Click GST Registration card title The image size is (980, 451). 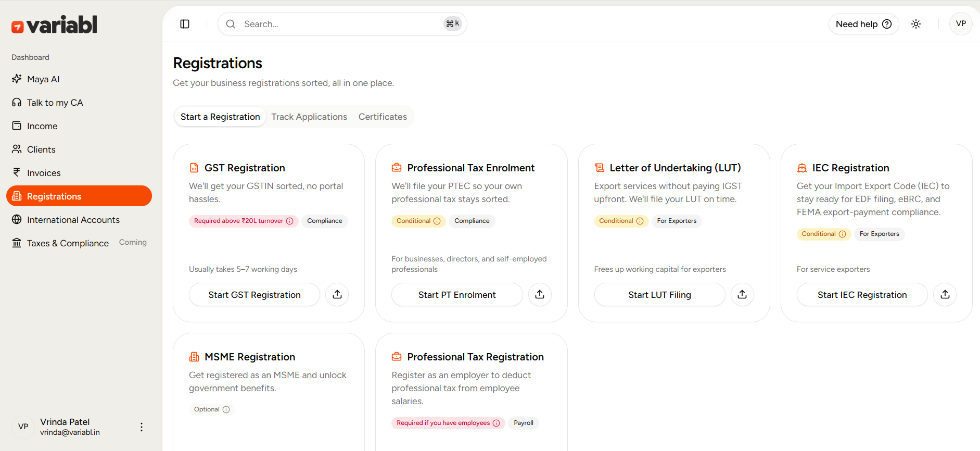click(x=245, y=168)
